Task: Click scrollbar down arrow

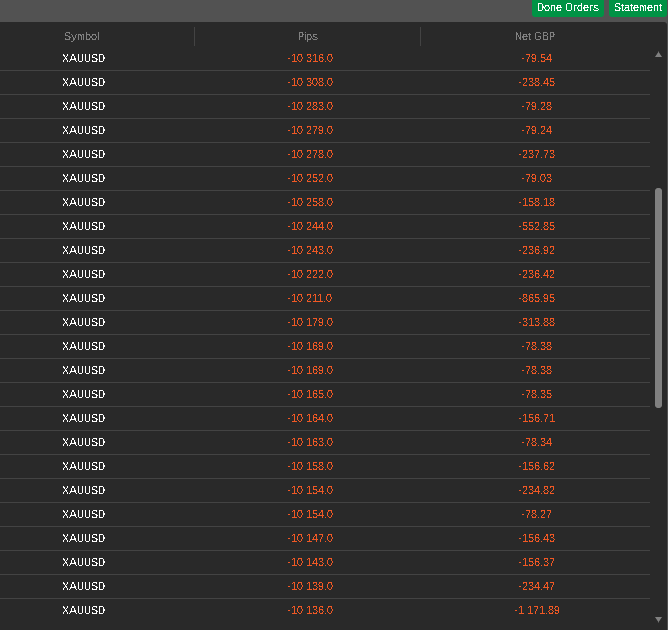Action: 658,619
